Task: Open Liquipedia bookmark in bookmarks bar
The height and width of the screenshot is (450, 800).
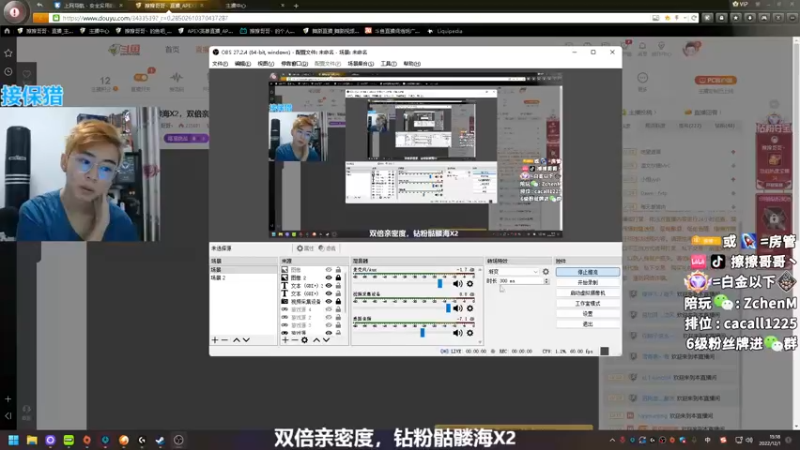Action: click(445, 31)
